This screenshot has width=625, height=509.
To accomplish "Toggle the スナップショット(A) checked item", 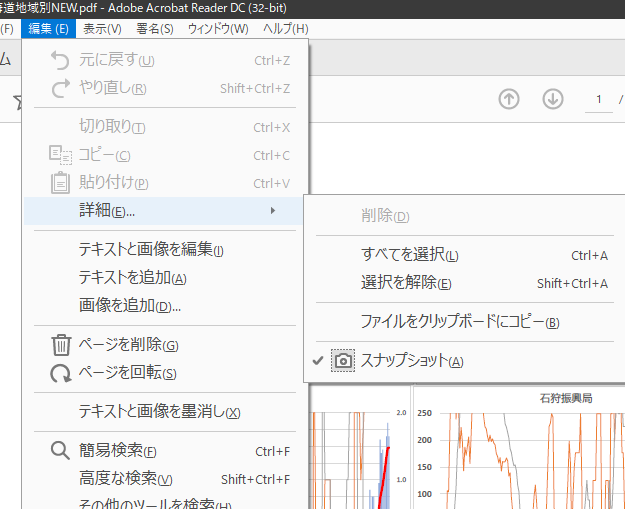I will [465, 361].
